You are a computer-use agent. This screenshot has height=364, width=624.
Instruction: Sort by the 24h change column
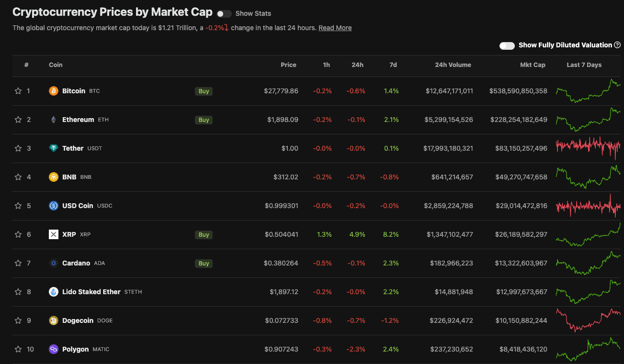pos(357,65)
